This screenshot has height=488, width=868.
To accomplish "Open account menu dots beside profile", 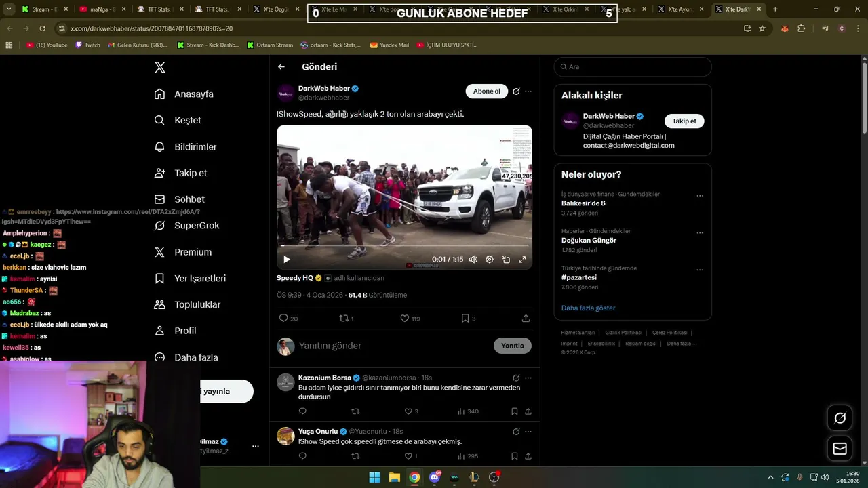I will coord(256,446).
